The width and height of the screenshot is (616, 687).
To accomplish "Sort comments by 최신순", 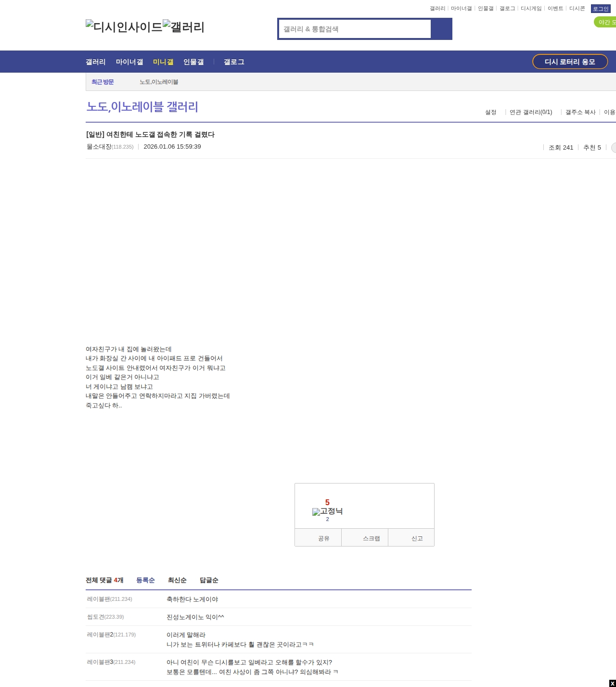I will pos(177,580).
